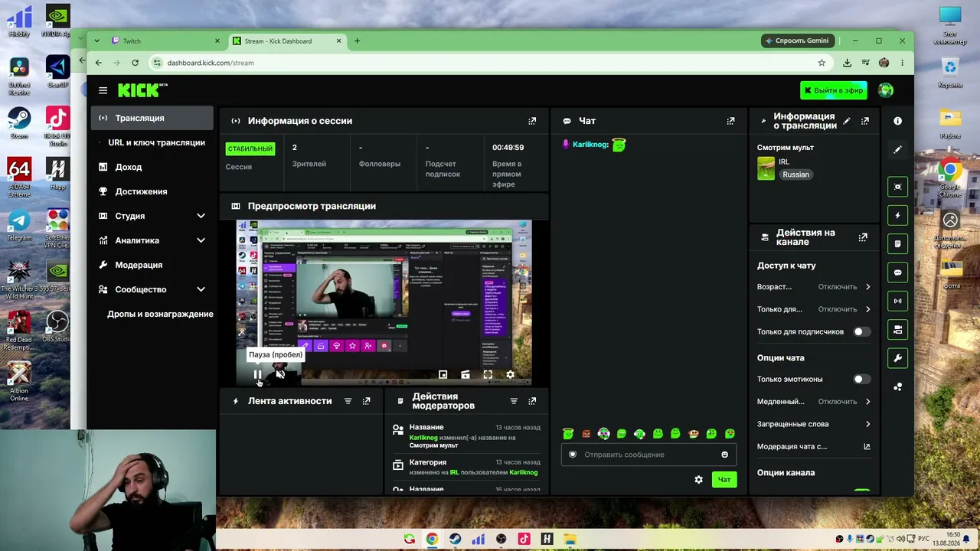The image size is (980, 551).
Task: Open stream preview settings gear
Action: pyautogui.click(x=511, y=374)
